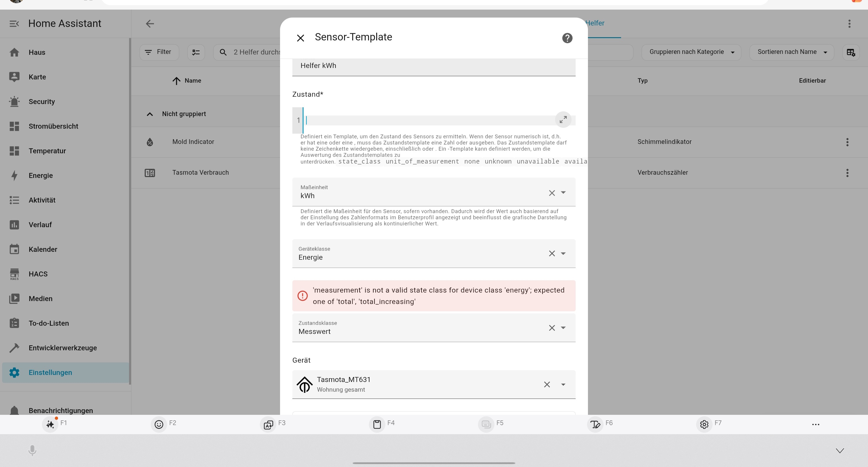This screenshot has height=467, width=868.
Task: Clear the Maßeinheit kWh value
Action: click(552, 193)
